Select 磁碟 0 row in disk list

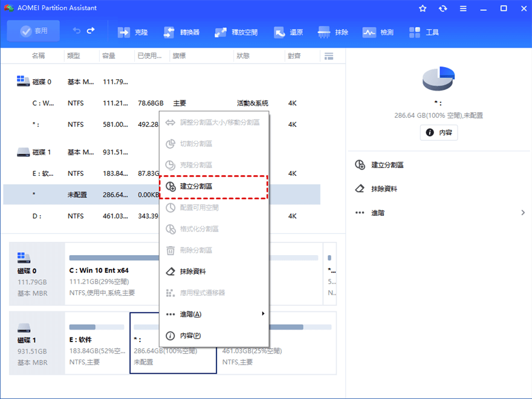click(161, 82)
